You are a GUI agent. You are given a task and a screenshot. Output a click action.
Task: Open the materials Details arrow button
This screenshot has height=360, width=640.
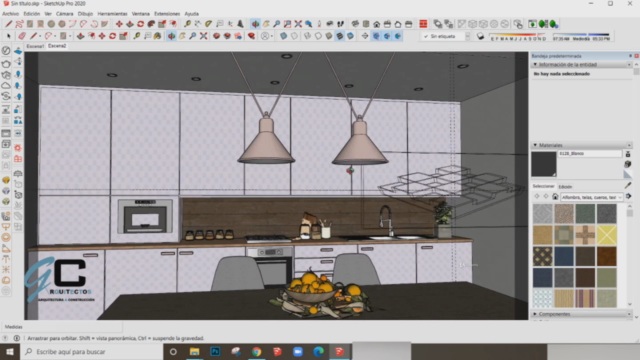coord(629,197)
